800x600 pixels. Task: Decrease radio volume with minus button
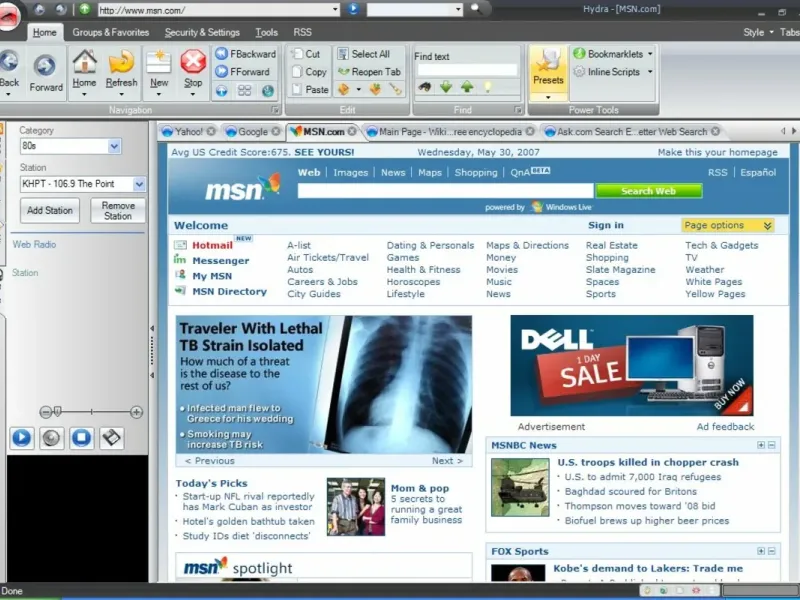(x=45, y=412)
